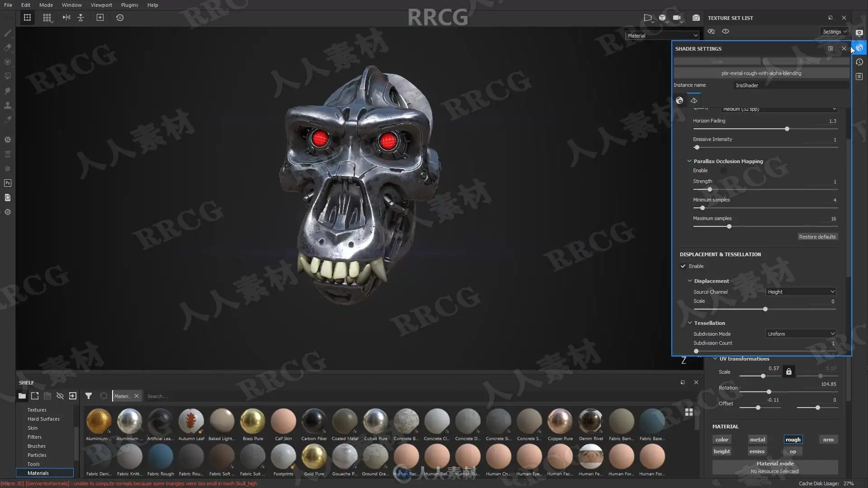The image size is (868, 488).
Task: Click the Restore defaults button
Action: pyautogui.click(x=817, y=237)
